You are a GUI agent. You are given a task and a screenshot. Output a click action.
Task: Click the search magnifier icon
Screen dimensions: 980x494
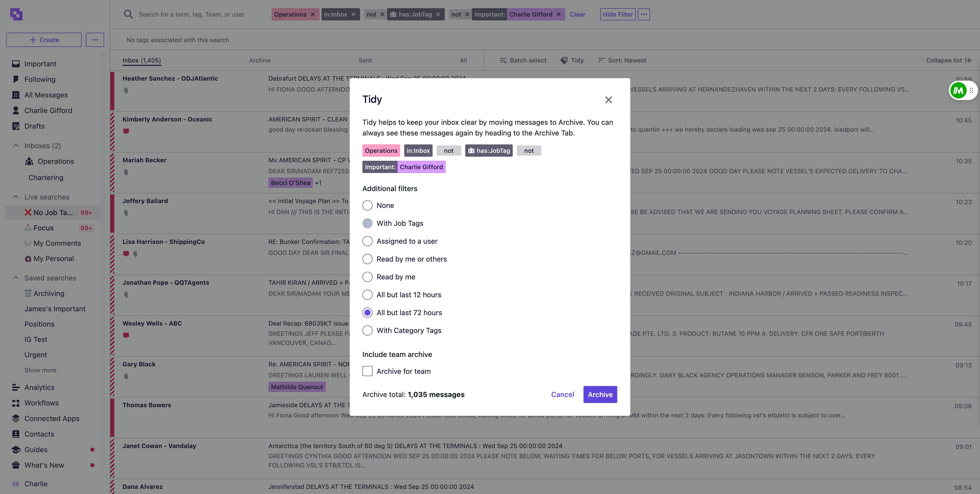tap(128, 15)
